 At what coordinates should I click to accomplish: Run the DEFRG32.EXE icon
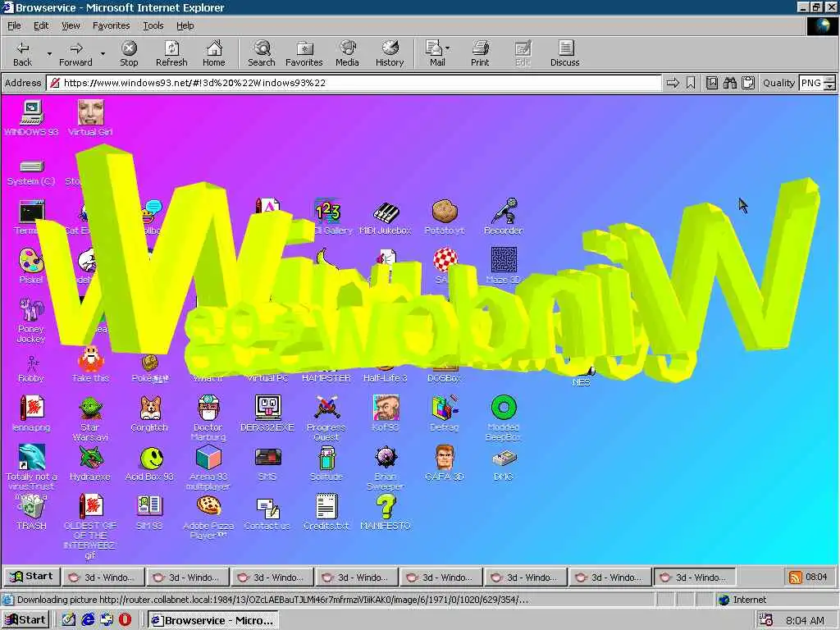[x=267, y=413]
